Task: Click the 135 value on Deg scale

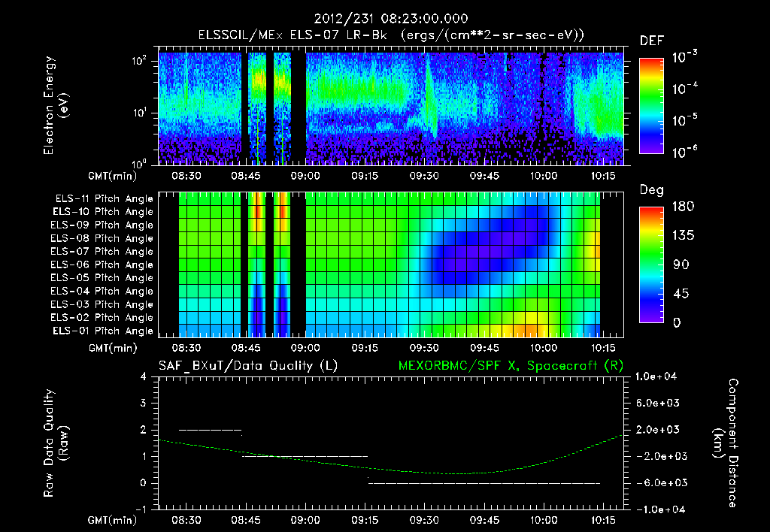Action: pos(683,235)
